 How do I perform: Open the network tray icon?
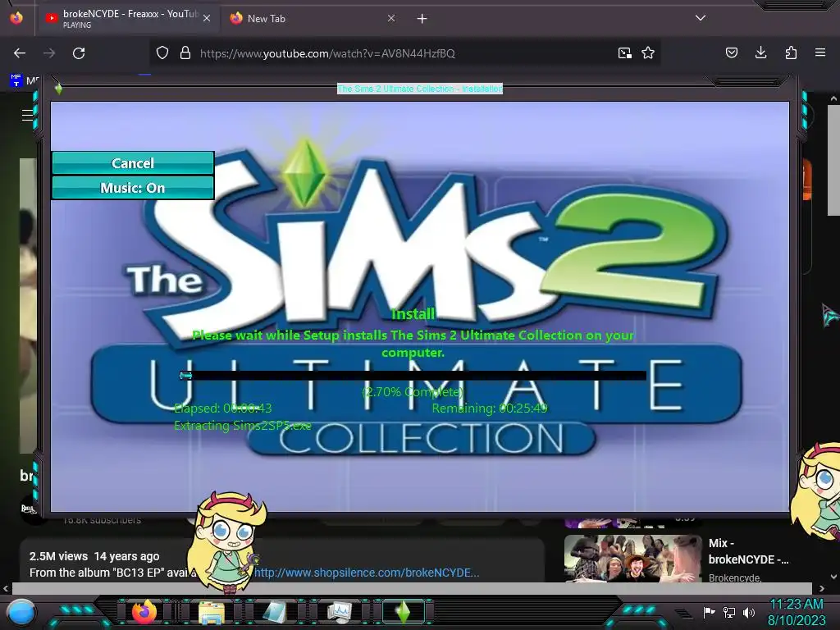tap(729, 612)
